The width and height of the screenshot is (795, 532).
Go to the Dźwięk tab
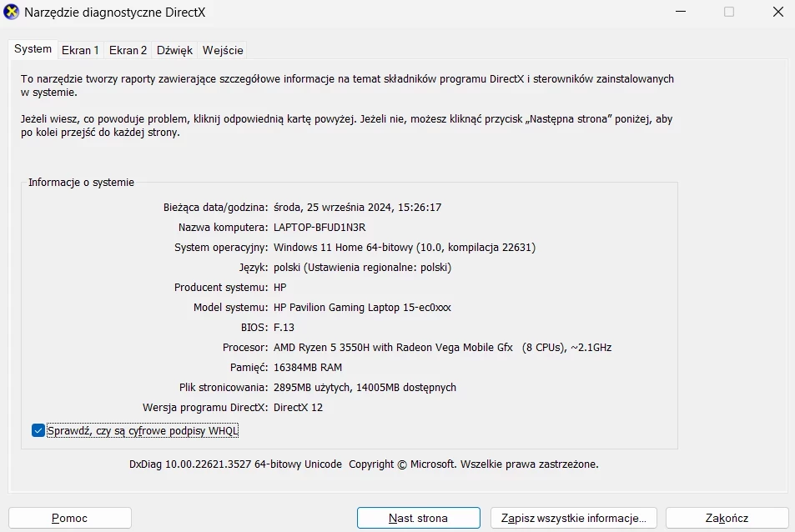(x=174, y=50)
